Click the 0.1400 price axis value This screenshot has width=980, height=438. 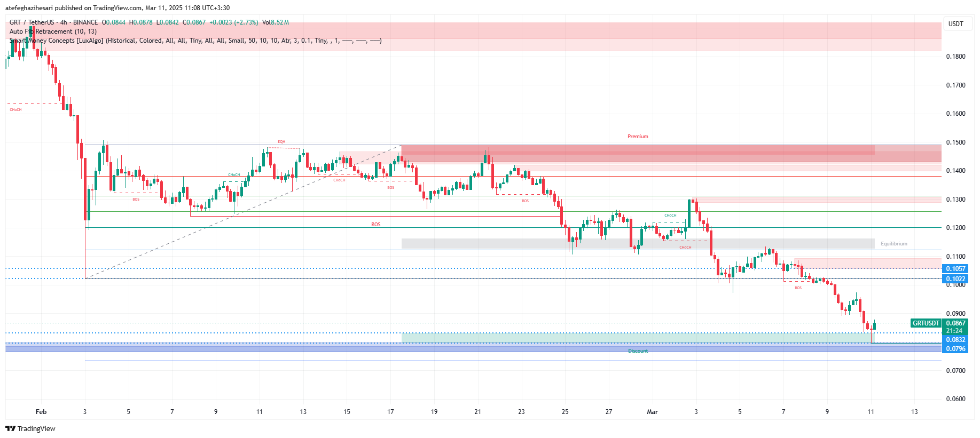(x=955, y=171)
